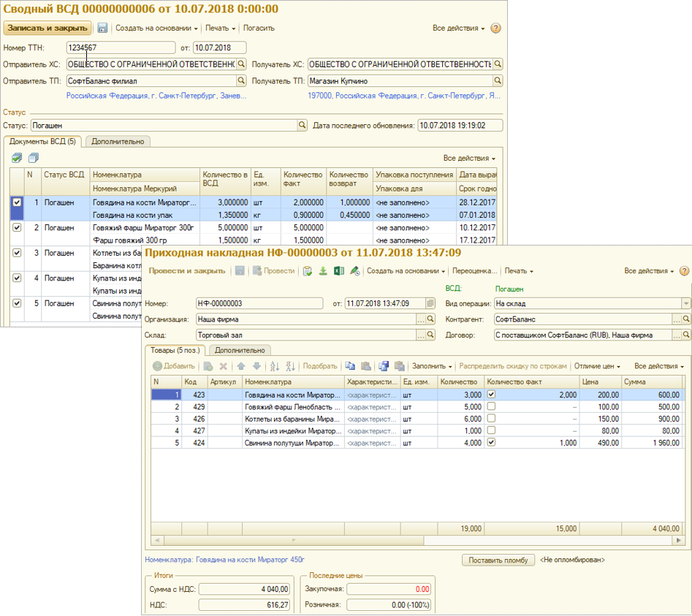The image size is (692, 616).
Task: Open Заполнить dropdown in Товары toolbar
Action: tap(432, 366)
